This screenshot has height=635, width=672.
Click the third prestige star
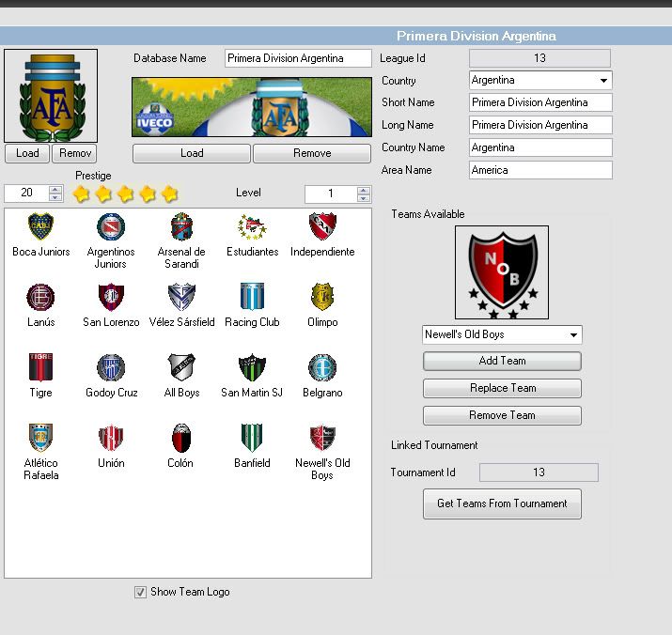(126, 194)
